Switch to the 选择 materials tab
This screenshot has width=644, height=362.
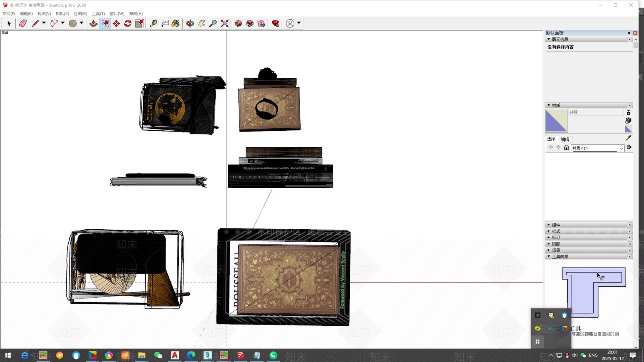click(x=551, y=139)
